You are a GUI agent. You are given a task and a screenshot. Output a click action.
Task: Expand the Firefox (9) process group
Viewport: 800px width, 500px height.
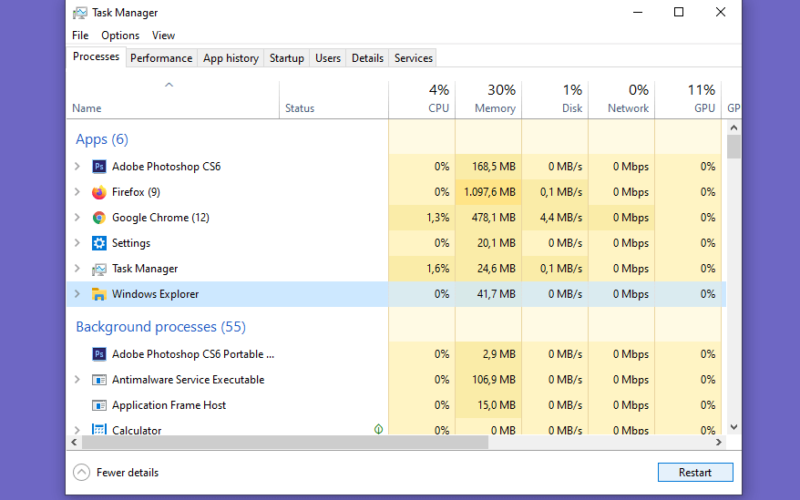point(77,192)
